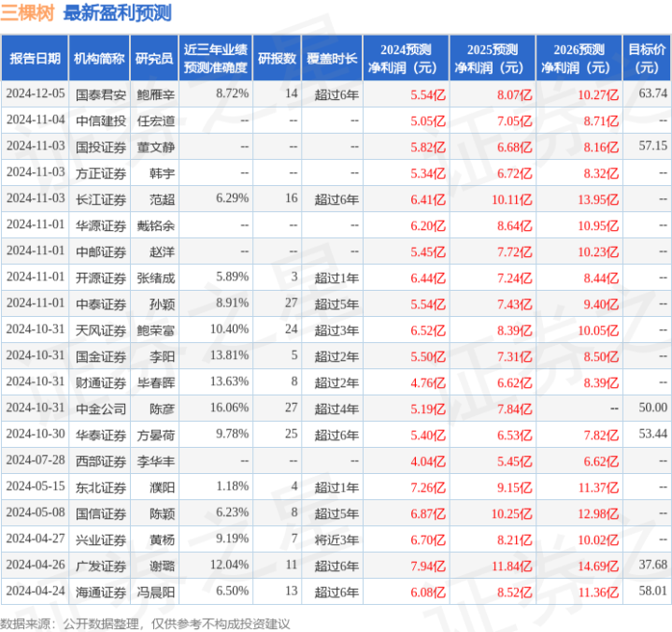The height and width of the screenshot is (632, 672).
Task: Click the 机构简称 column header
Action: (99, 58)
